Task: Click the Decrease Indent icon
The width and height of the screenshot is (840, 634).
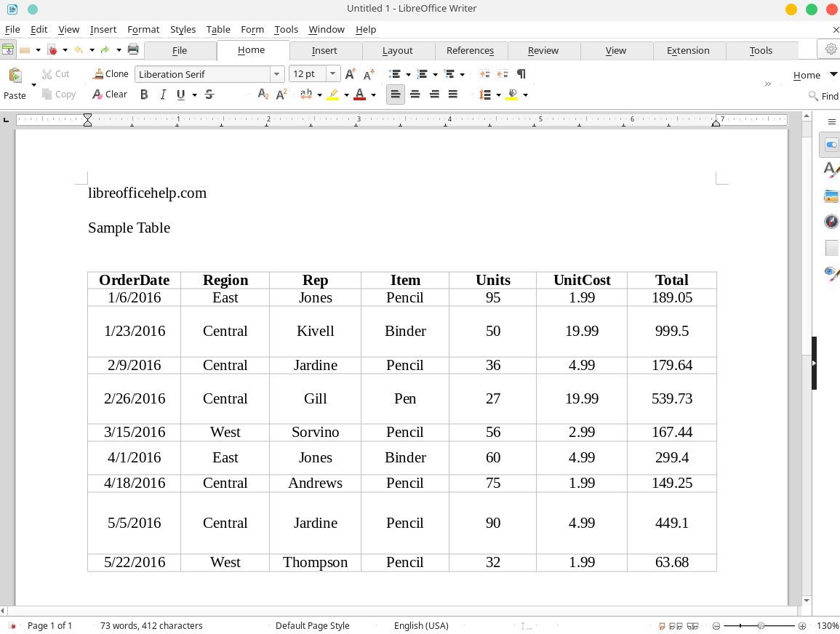Action: click(x=503, y=74)
